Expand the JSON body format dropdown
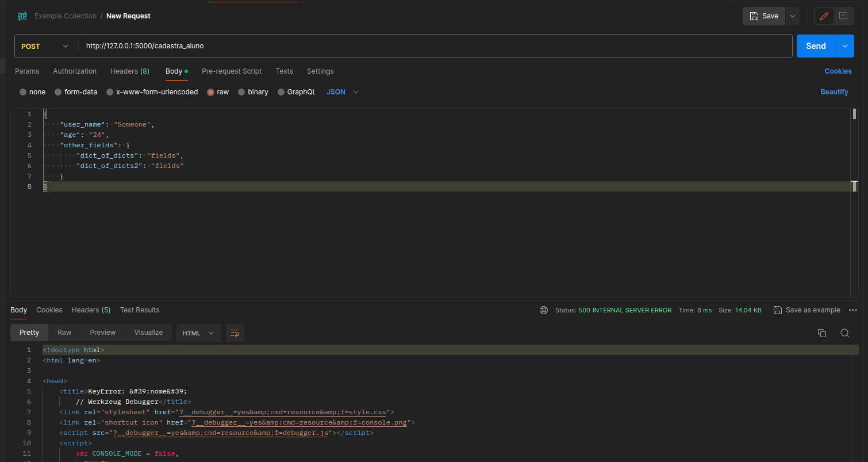 tap(343, 92)
